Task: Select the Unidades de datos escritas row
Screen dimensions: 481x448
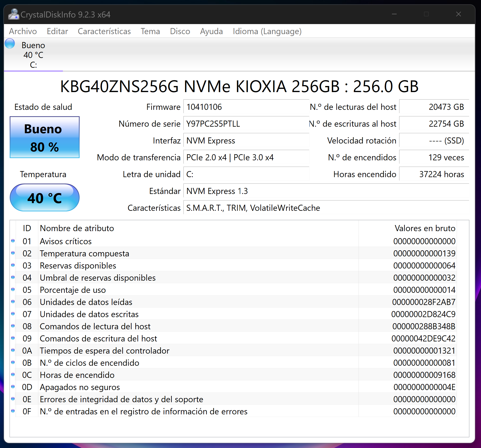Action: (233, 314)
